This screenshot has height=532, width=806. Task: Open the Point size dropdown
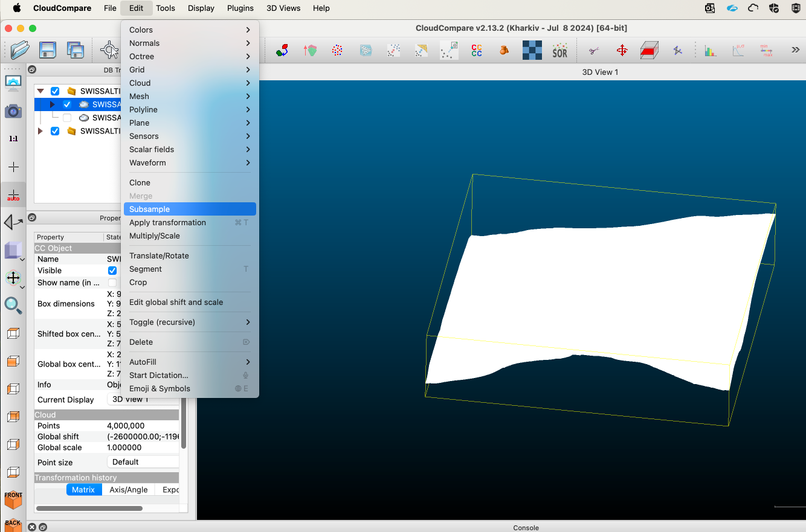tap(143, 462)
